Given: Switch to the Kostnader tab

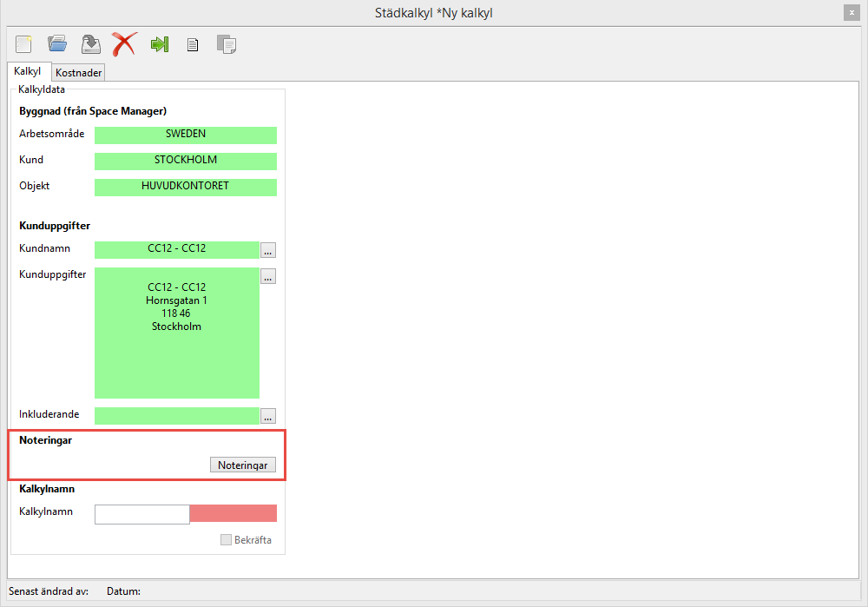Looking at the screenshot, I should click(x=79, y=73).
